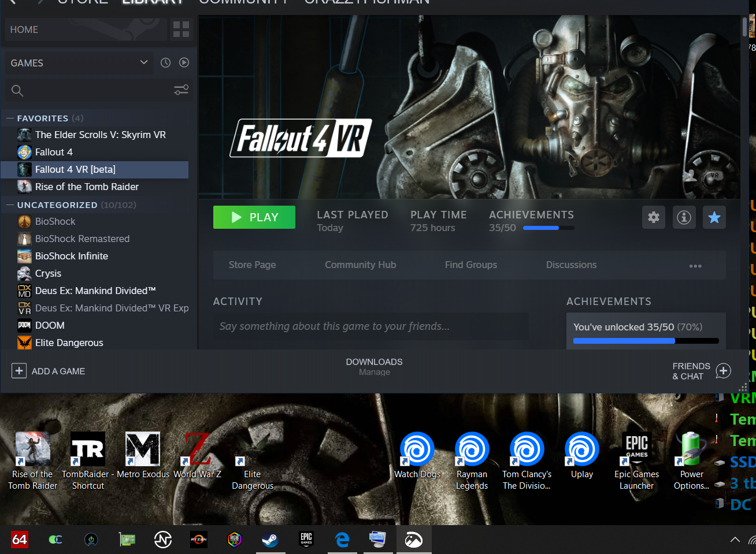Open advanced search filter sliders icon
The image size is (756, 554).
[x=181, y=90]
